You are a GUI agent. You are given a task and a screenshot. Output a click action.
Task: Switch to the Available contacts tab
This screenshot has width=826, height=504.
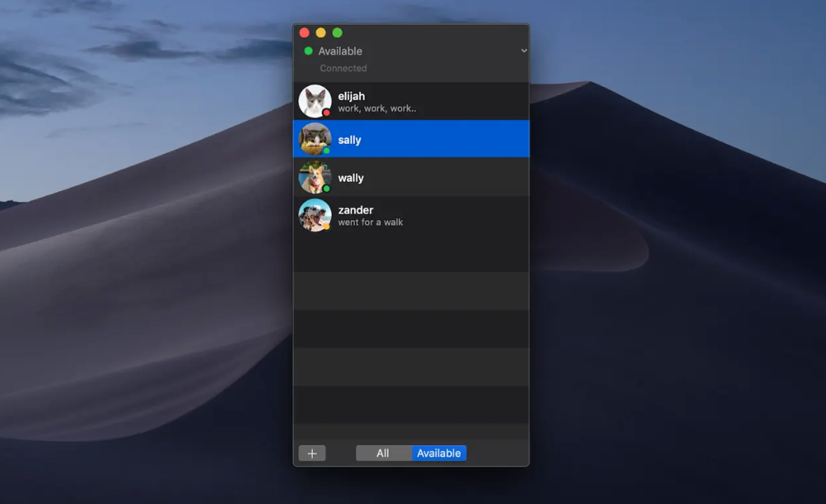coord(439,453)
